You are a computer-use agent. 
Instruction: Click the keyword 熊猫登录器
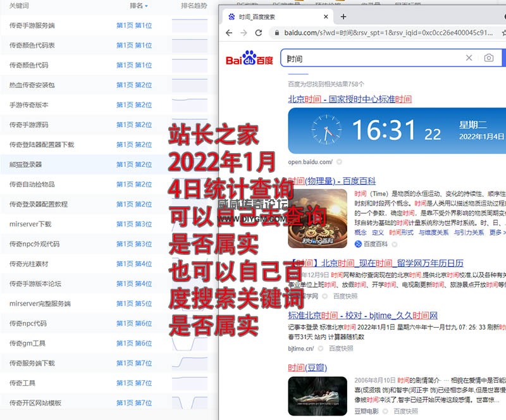pyautogui.click(x=25, y=164)
